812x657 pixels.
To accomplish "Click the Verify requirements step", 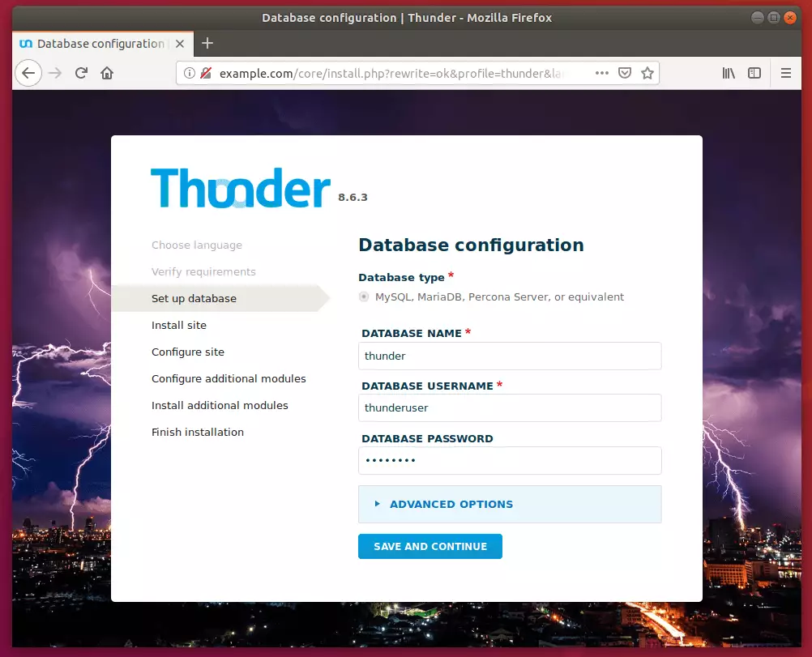I will coord(203,272).
